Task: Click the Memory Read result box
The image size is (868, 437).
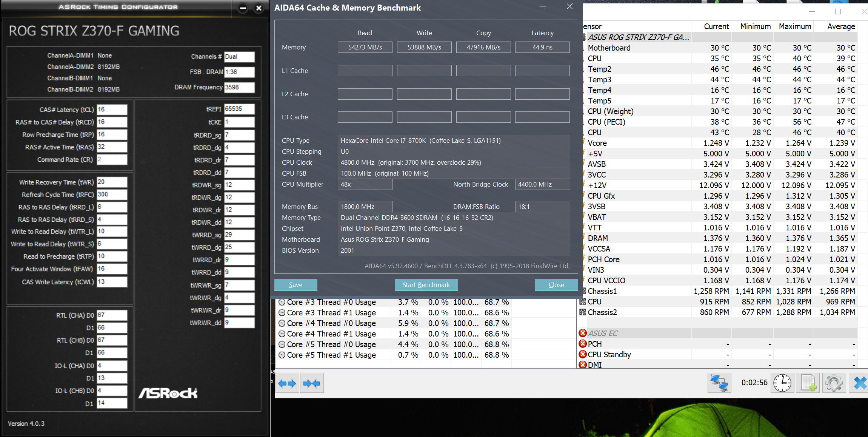Action: click(x=365, y=47)
